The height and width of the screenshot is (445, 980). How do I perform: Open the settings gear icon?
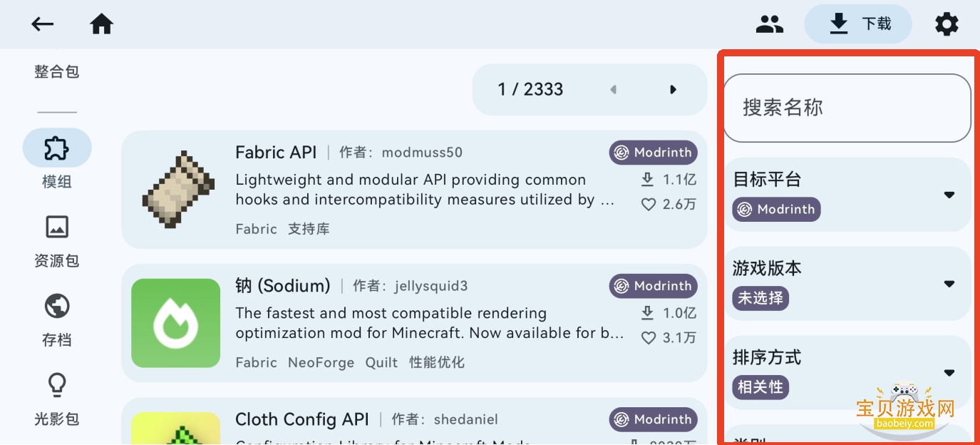947,24
